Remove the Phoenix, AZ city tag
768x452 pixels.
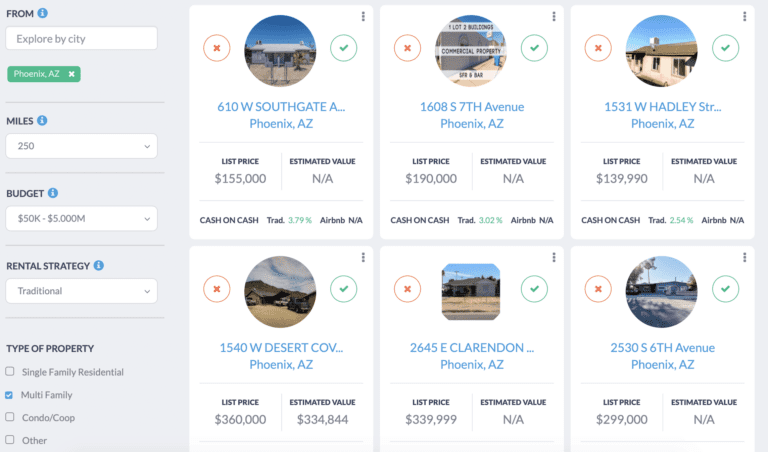coord(72,74)
